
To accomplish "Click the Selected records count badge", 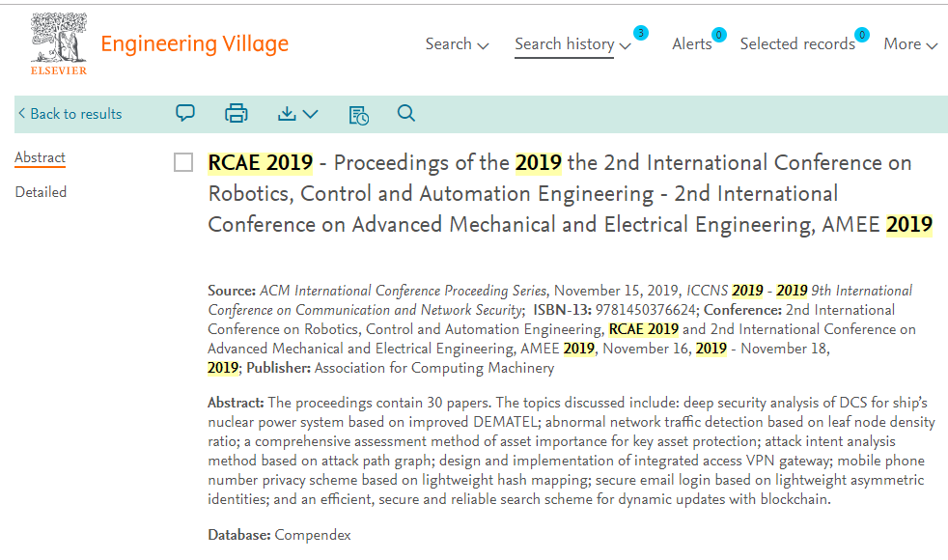I will click(x=862, y=35).
